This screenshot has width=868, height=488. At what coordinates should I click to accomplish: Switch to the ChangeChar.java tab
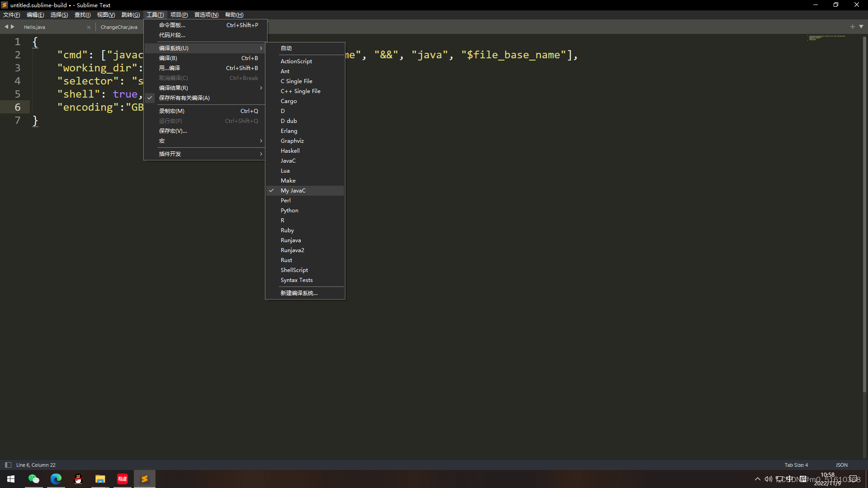[119, 27]
